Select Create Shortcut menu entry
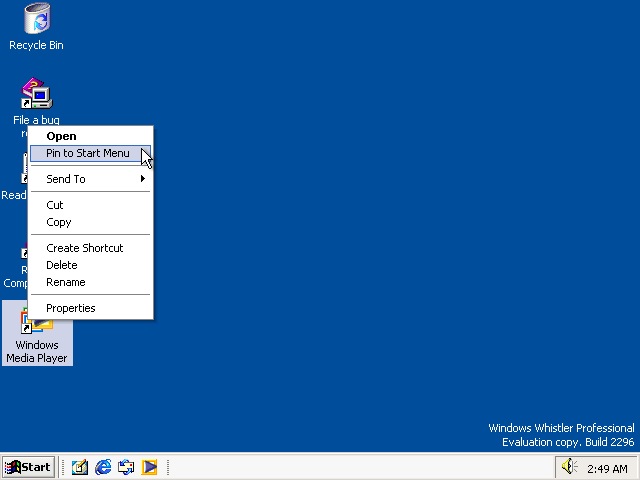This screenshot has height=480, width=640. (x=91, y=248)
